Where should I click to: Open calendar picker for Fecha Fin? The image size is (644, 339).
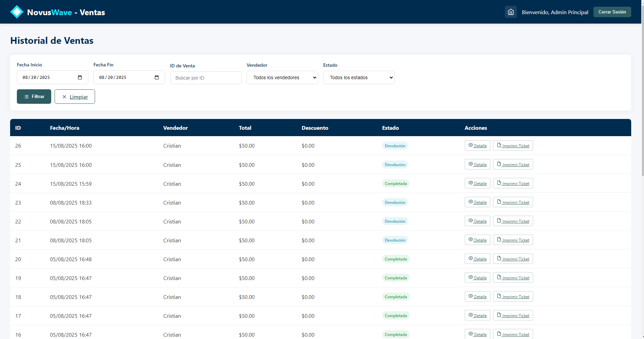(157, 78)
